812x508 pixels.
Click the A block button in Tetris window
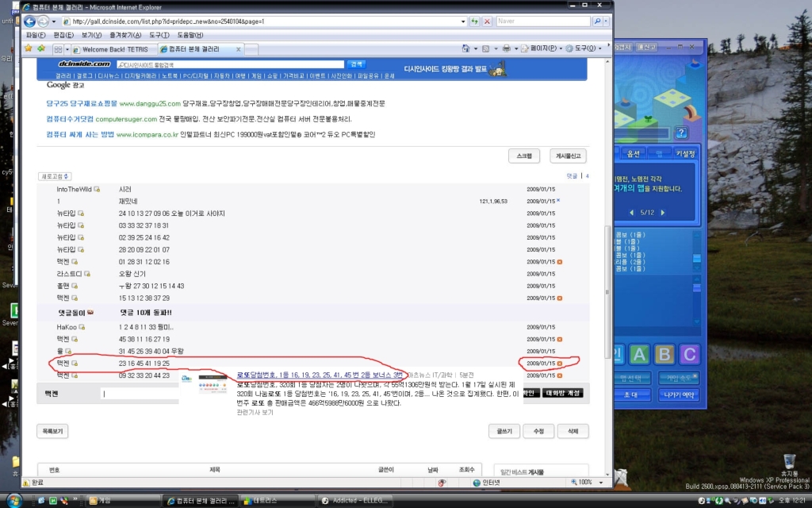point(640,355)
